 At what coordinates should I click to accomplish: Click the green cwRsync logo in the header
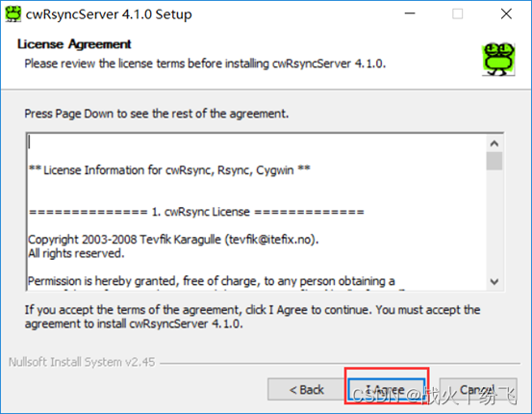[x=498, y=59]
